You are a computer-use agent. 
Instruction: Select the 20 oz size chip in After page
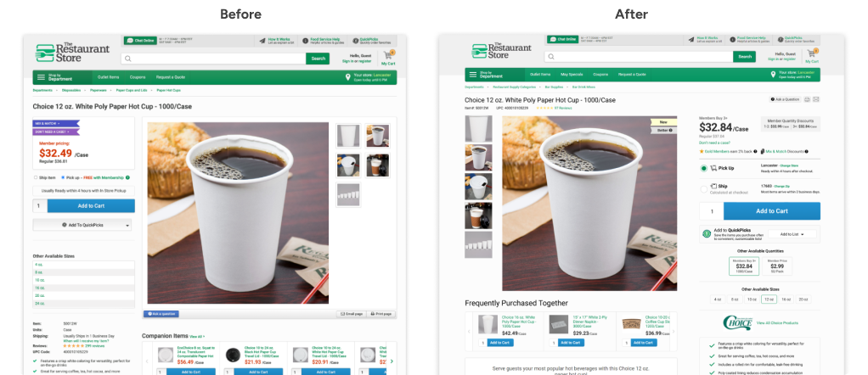point(803,299)
